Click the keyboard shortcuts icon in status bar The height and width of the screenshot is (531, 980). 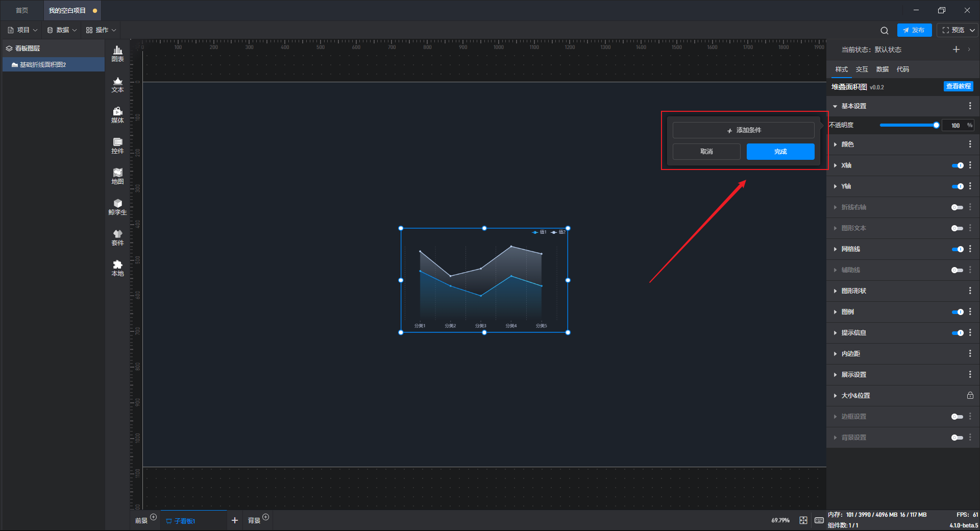[x=819, y=520]
